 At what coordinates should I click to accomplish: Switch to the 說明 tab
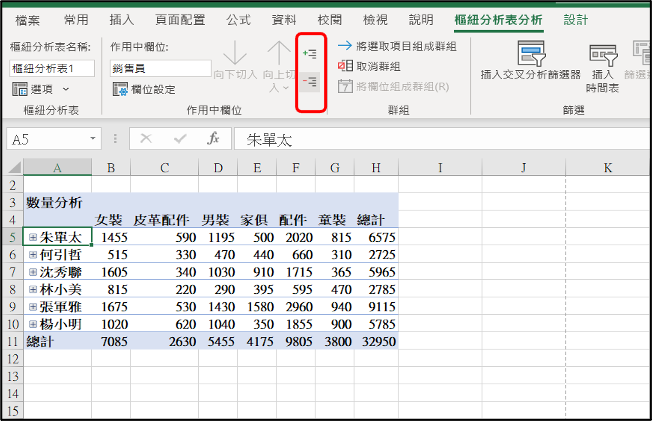tap(421, 20)
